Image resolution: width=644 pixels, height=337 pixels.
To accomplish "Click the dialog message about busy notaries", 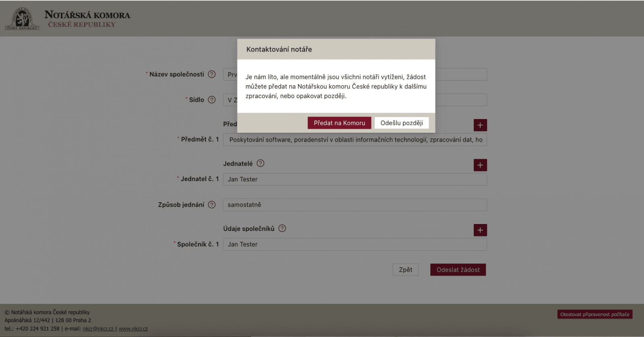I will click(336, 86).
